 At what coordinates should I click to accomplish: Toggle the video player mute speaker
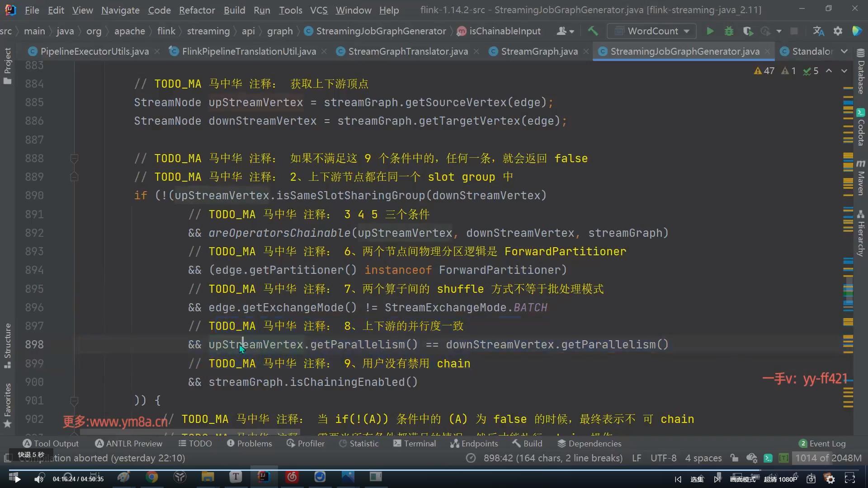[x=39, y=479]
